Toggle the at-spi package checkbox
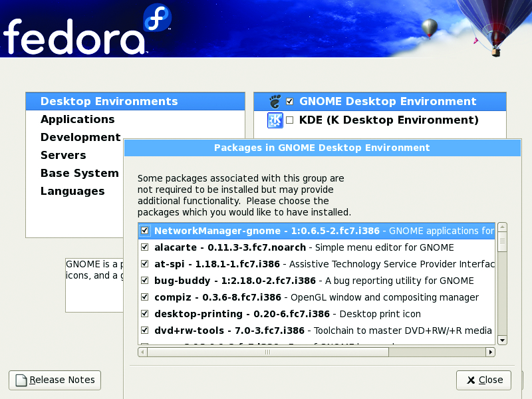Viewport: 532px width, 399px height. pos(145,264)
